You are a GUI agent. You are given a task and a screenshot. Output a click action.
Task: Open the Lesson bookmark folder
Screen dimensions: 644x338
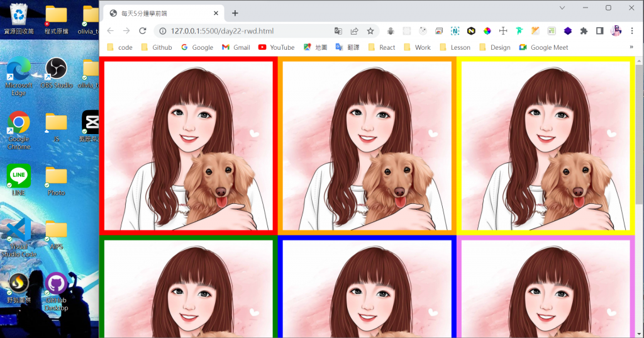[x=455, y=47]
